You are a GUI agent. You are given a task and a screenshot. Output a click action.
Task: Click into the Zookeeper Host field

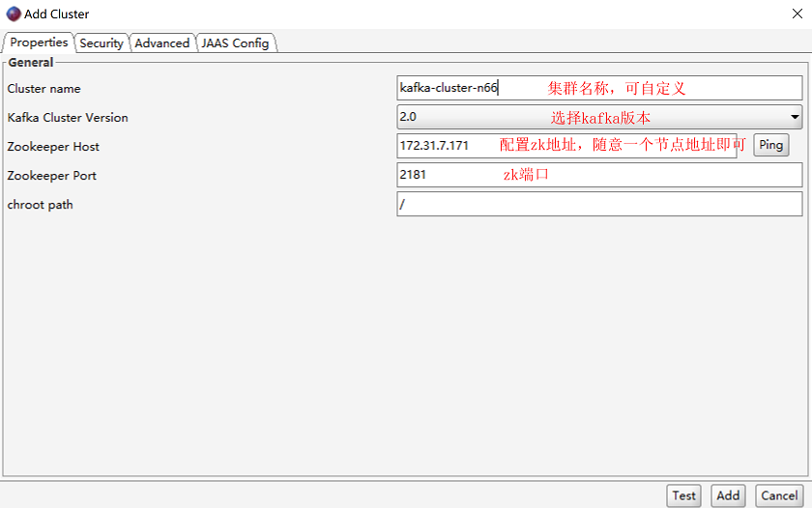coord(566,146)
